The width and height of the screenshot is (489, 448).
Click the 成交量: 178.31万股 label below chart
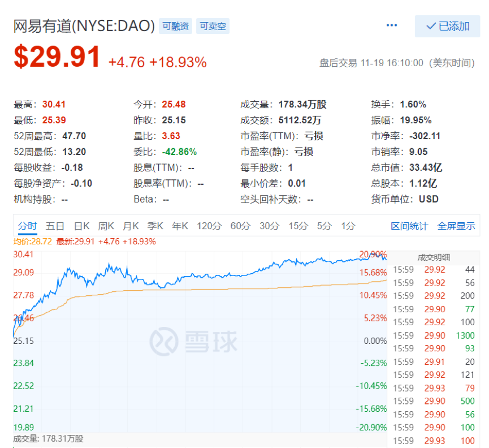click(48, 439)
